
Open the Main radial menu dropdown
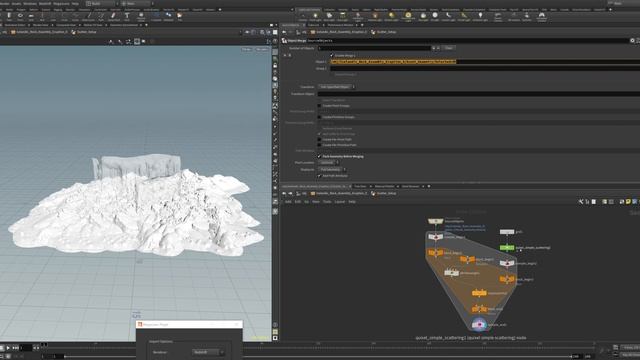[x=137, y=3]
